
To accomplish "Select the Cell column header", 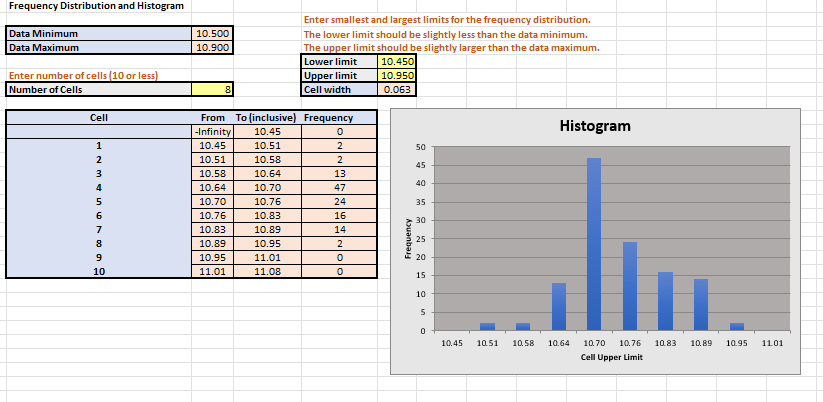I will click(99, 118).
